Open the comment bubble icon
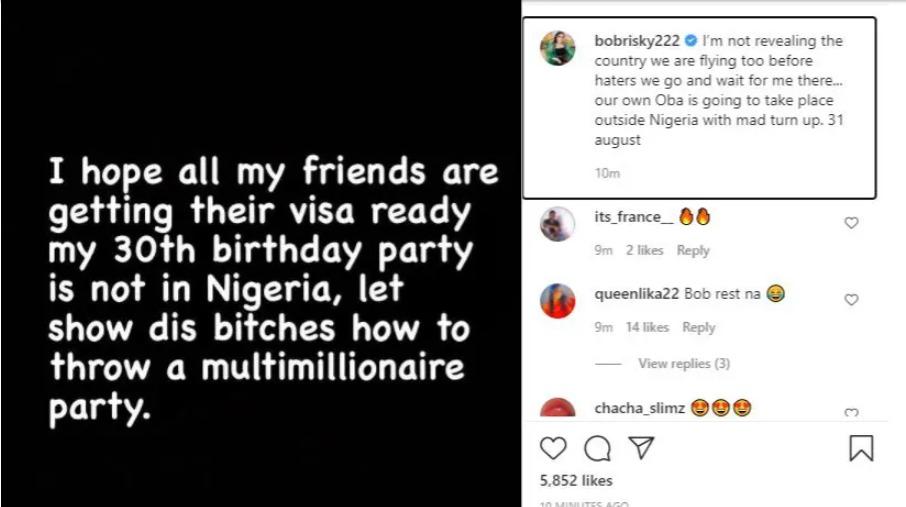This screenshot has width=906, height=507. pyautogui.click(x=597, y=448)
